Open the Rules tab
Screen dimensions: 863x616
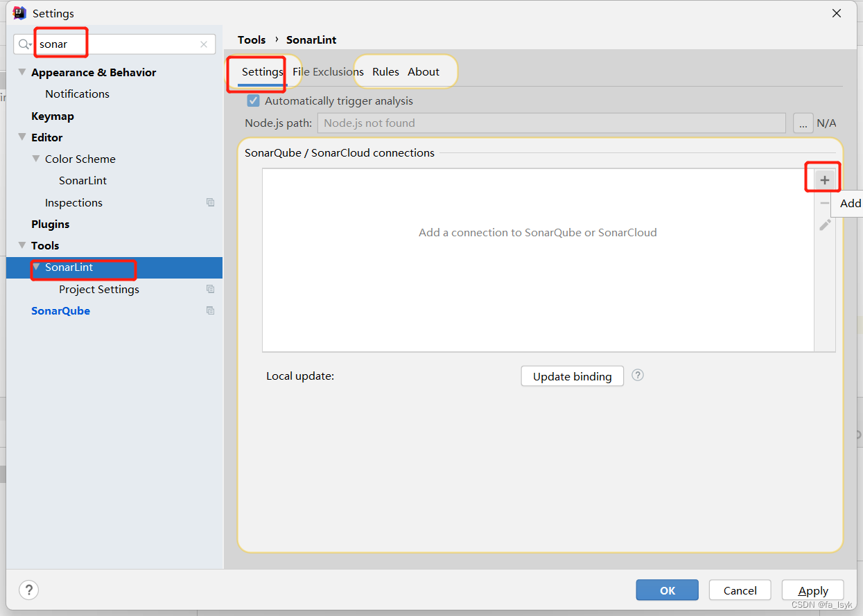(385, 72)
